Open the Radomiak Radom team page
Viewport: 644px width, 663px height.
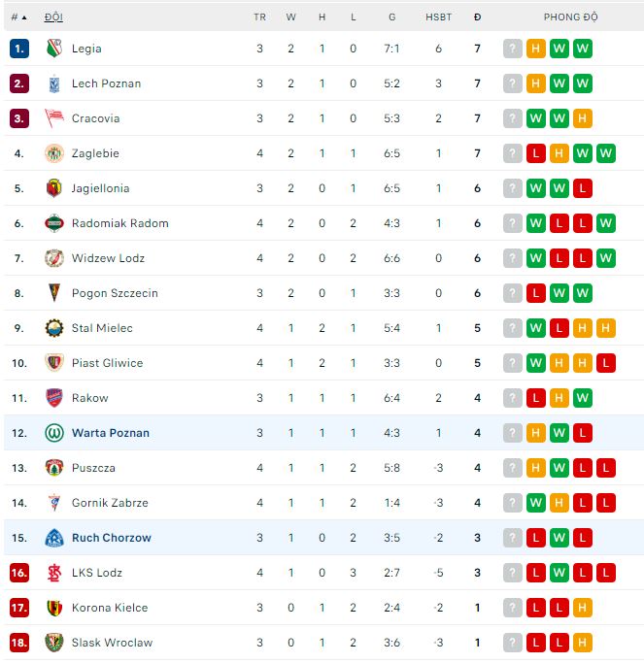119,223
